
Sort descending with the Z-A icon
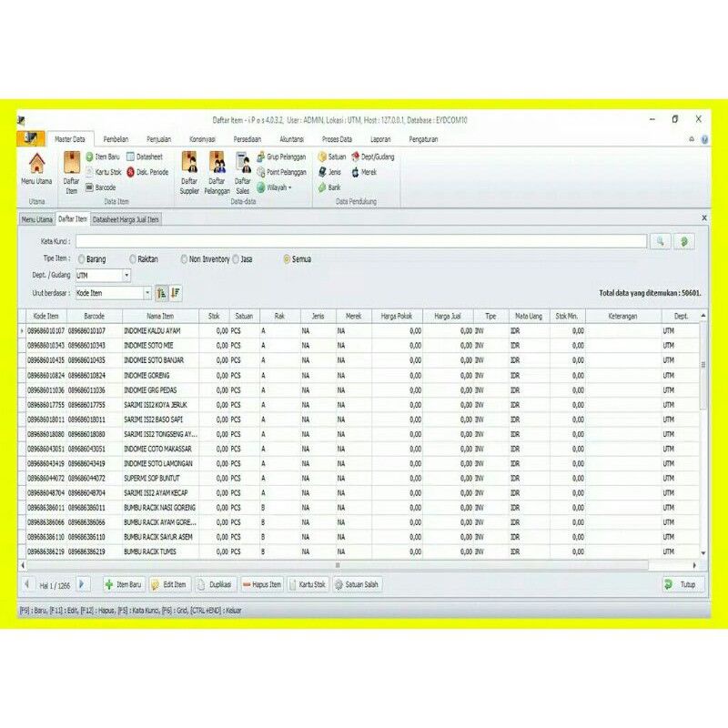pyautogui.click(x=176, y=293)
